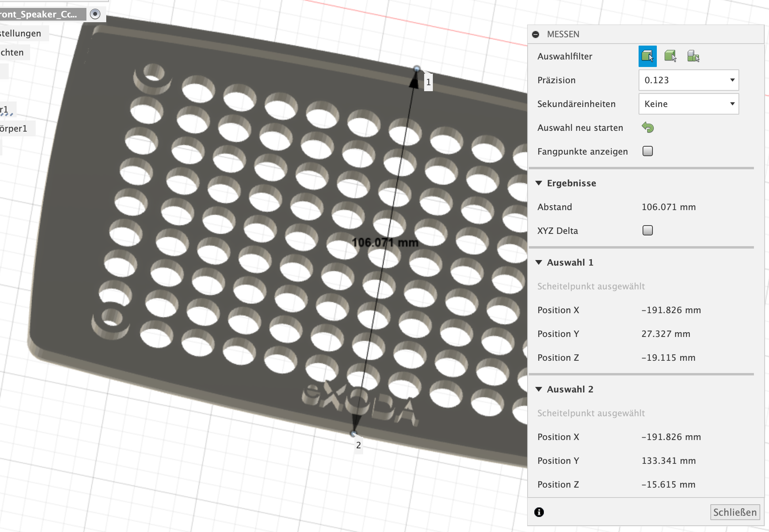Collapse the MESSEN panel via minus icon
This screenshot has height=532, width=769.
click(536, 34)
